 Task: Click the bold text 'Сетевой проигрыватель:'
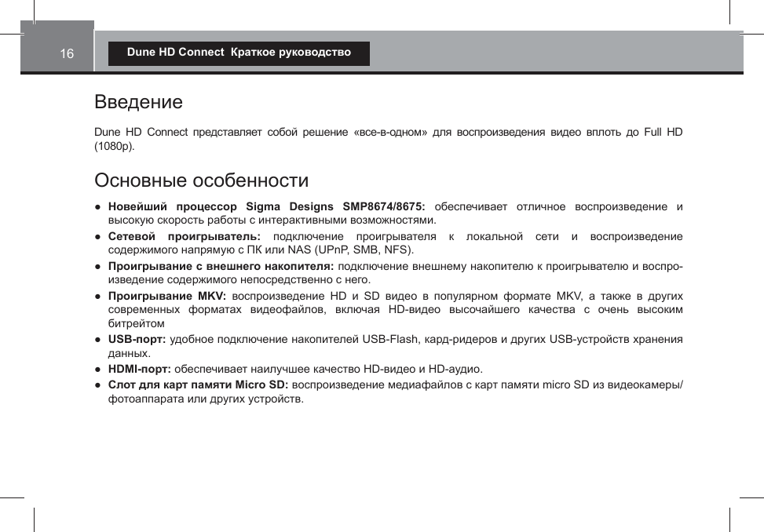185,237
